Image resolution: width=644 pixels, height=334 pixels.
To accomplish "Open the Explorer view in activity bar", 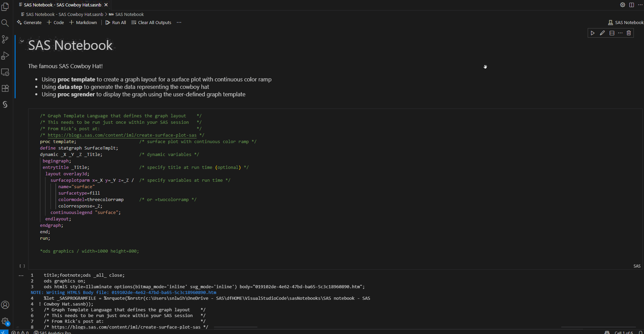I will pyautogui.click(x=5, y=6).
